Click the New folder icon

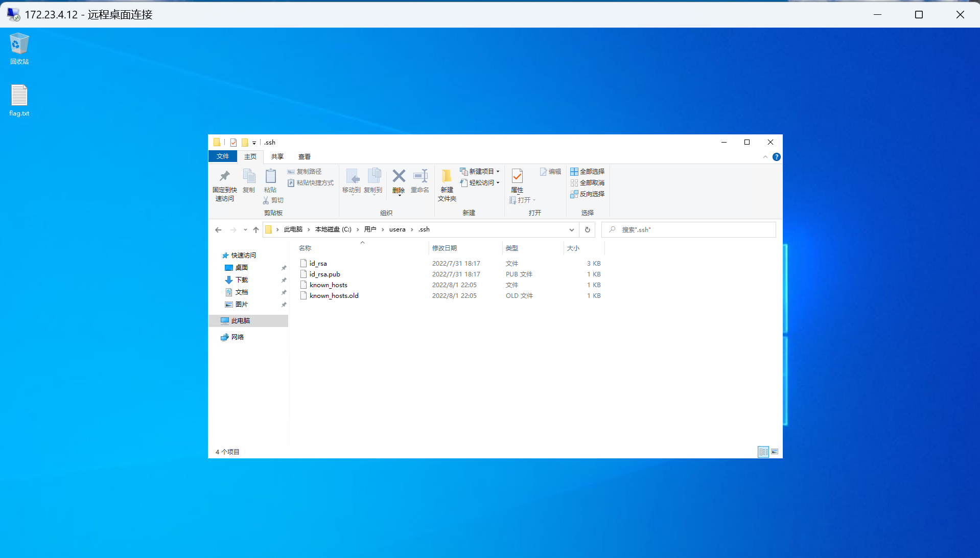point(447,176)
